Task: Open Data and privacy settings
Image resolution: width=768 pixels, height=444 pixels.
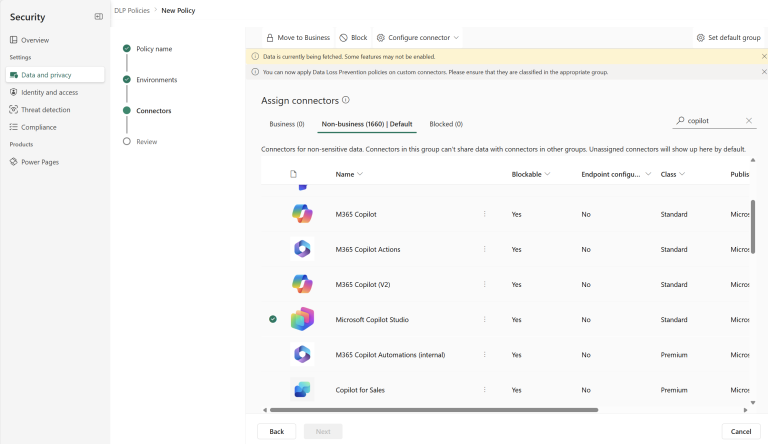Action: pos(55,75)
